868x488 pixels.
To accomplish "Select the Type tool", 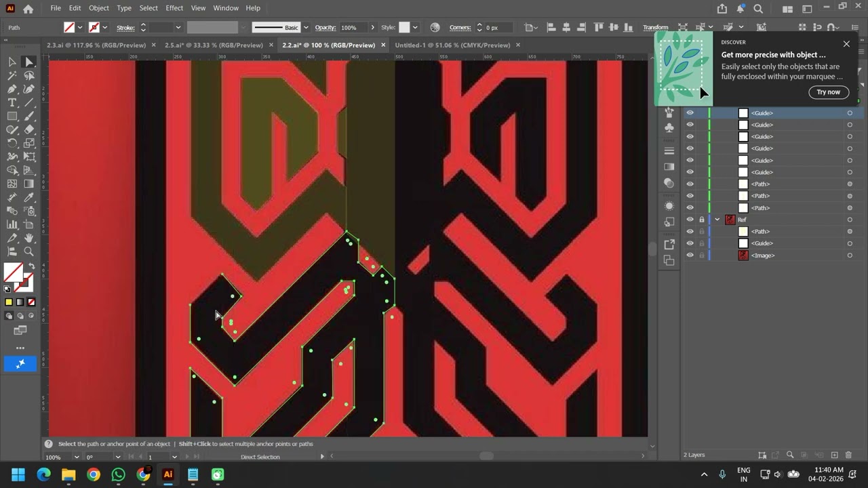I will [12, 102].
